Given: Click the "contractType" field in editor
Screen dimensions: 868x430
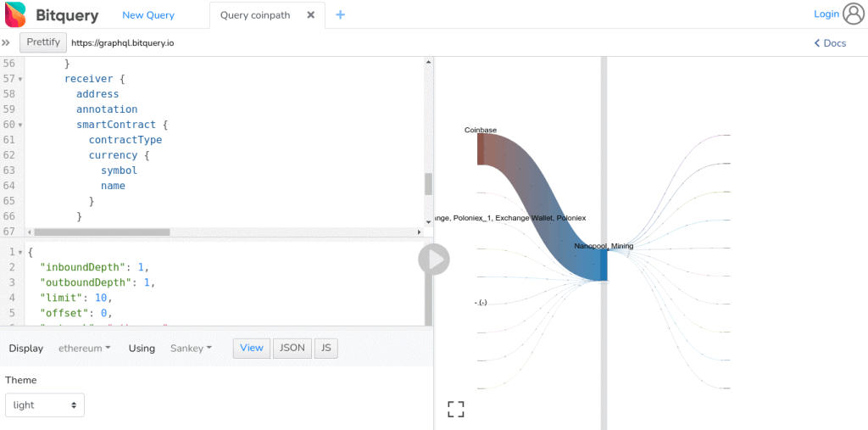Looking at the screenshot, I should pos(125,140).
